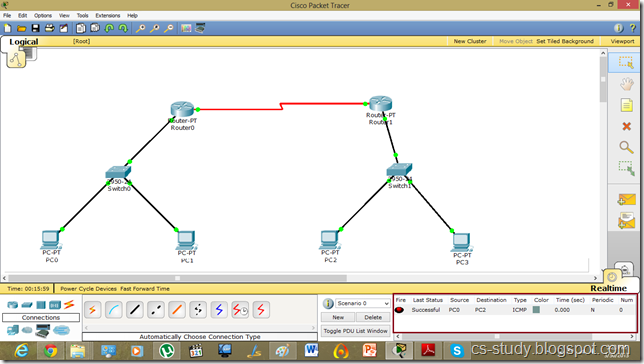Pick the orange Fiber cable

pyautogui.click(x=177, y=310)
